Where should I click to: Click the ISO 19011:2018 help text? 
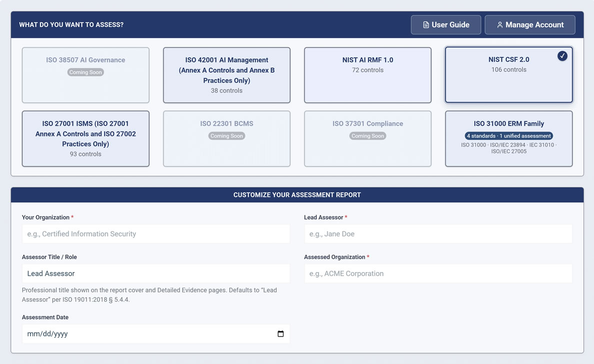[149, 295]
